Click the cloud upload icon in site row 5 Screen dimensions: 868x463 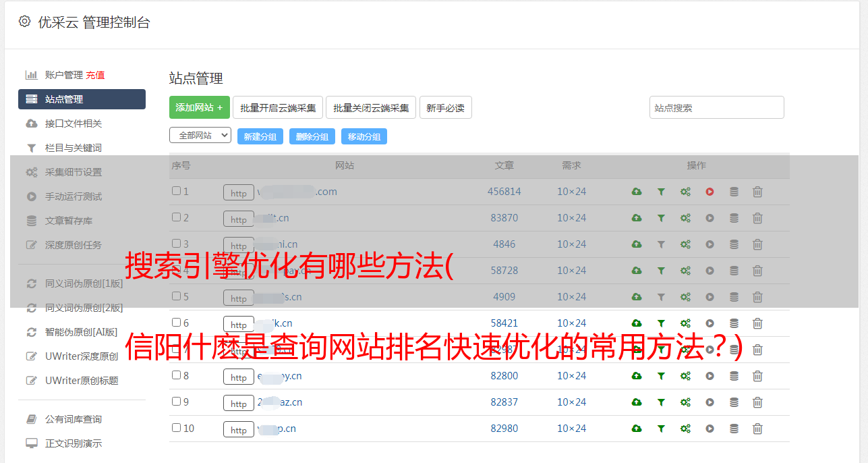pyautogui.click(x=637, y=297)
